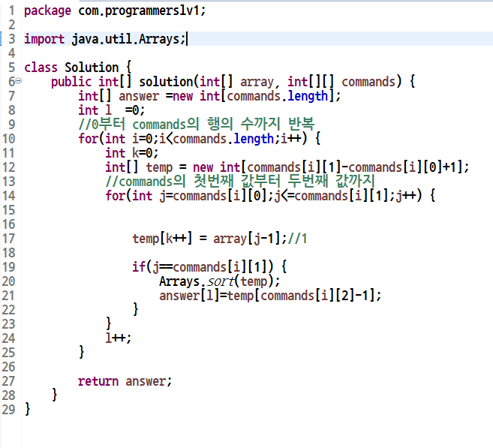This screenshot has width=493, height=448.
Task: Click 'Arrays' class reference on line 20
Action: click(179, 281)
